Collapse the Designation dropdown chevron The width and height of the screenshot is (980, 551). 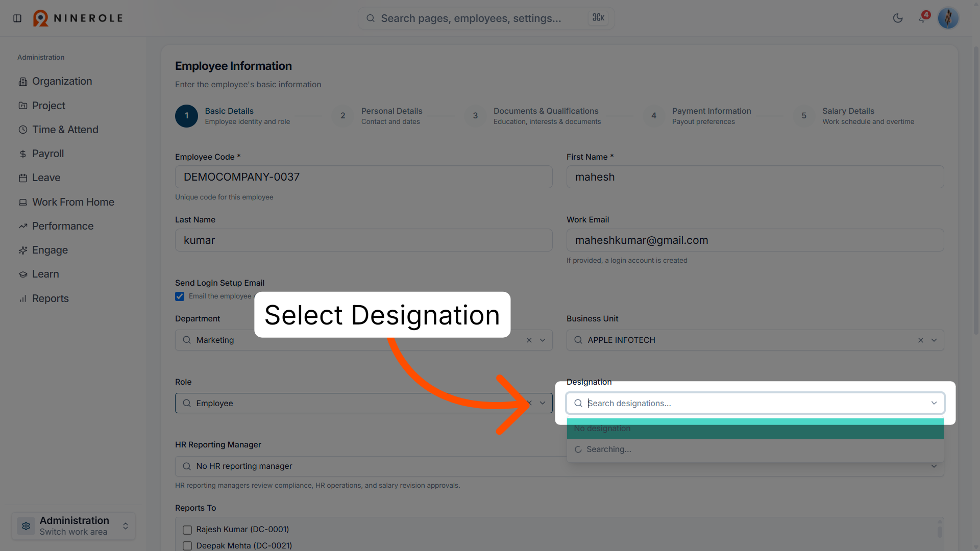[934, 403]
